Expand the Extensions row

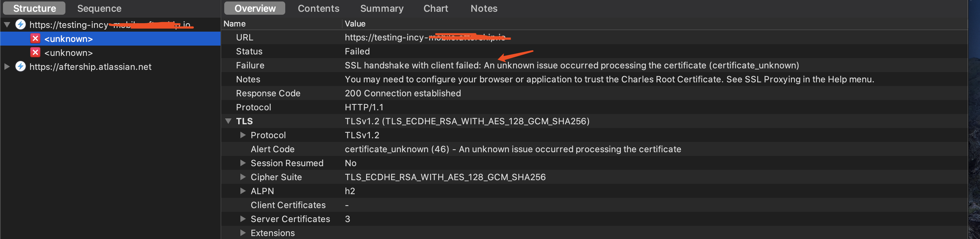point(243,233)
